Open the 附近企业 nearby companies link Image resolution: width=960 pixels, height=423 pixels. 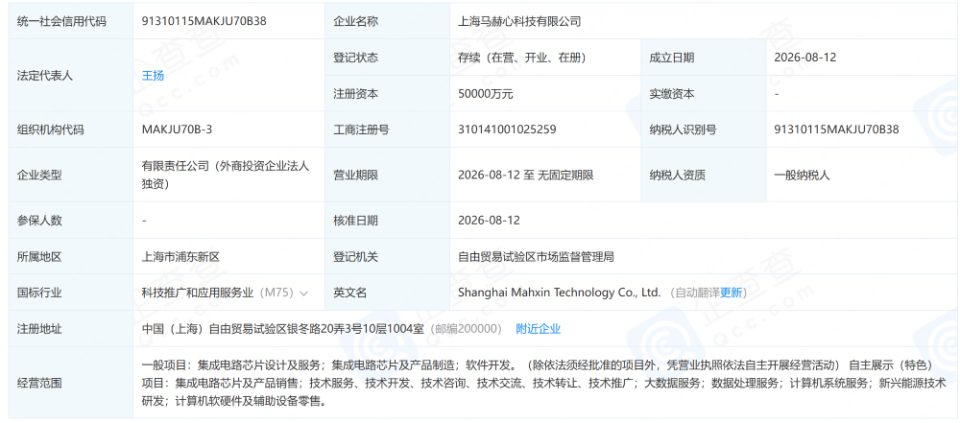tap(538, 329)
